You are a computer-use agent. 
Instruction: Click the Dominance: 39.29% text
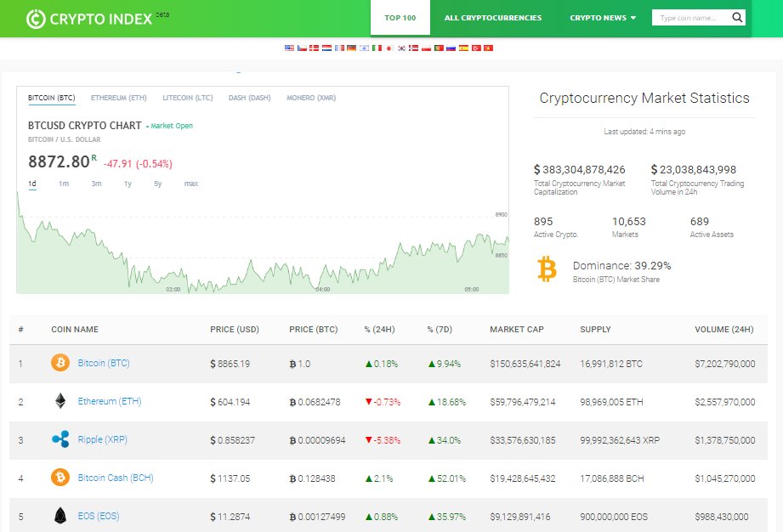[621, 265]
